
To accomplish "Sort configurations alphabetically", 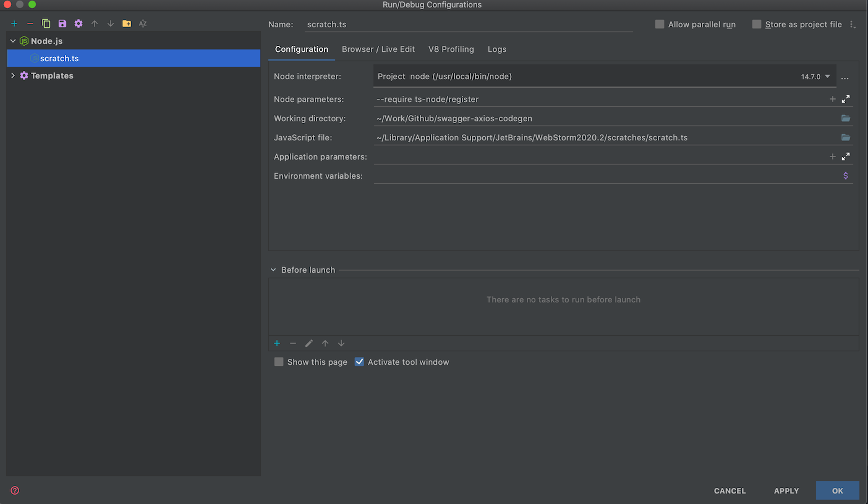I will pyautogui.click(x=143, y=23).
